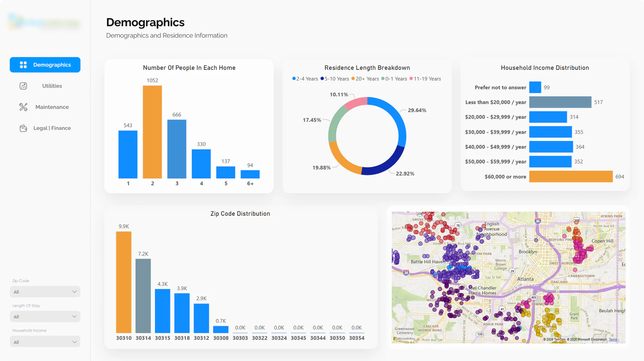Select the 20+ Years legend marker
Viewport: 644px width, 361px height.
tap(353, 78)
